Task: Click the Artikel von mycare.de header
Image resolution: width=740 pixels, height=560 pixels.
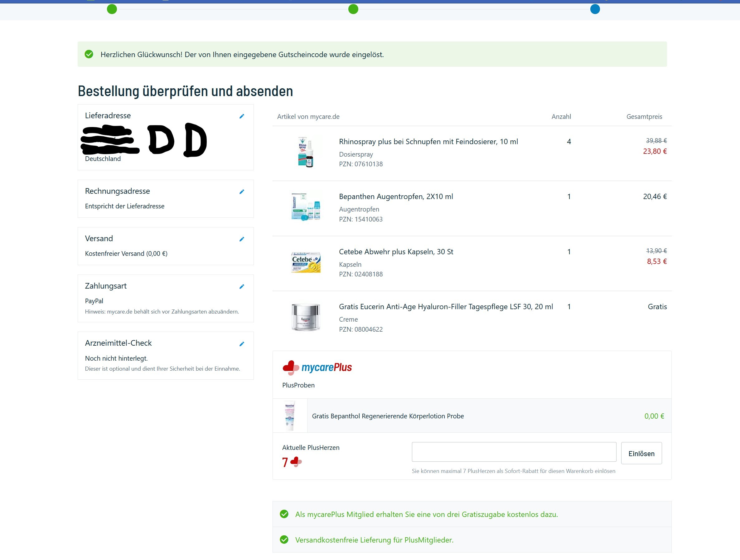Action: [308, 116]
